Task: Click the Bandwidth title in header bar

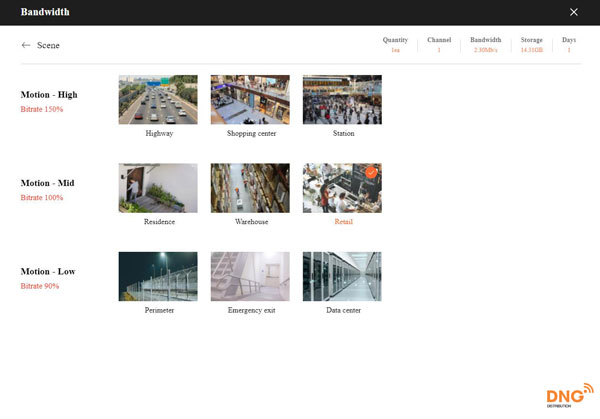Action: coord(45,12)
